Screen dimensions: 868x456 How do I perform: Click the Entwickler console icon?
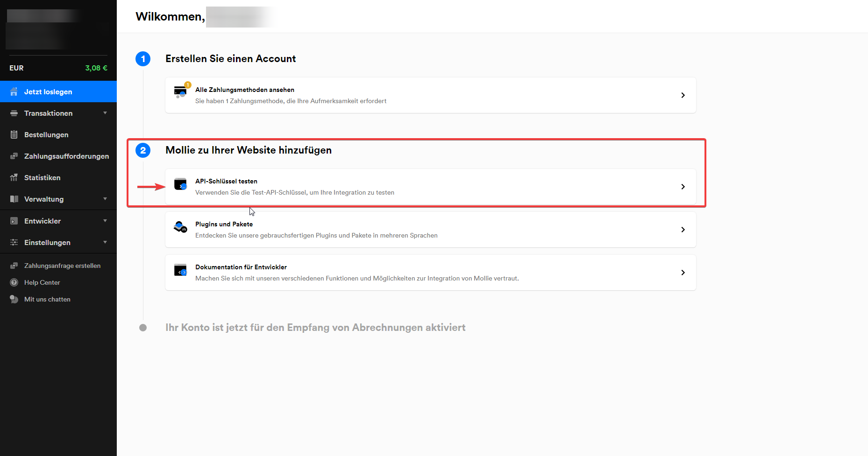point(14,221)
